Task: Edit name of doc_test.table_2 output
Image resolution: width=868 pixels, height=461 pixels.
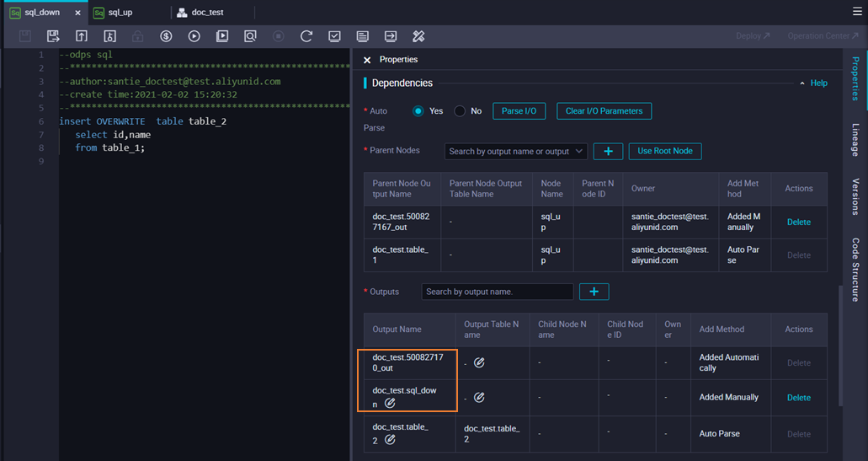Action: pos(391,439)
